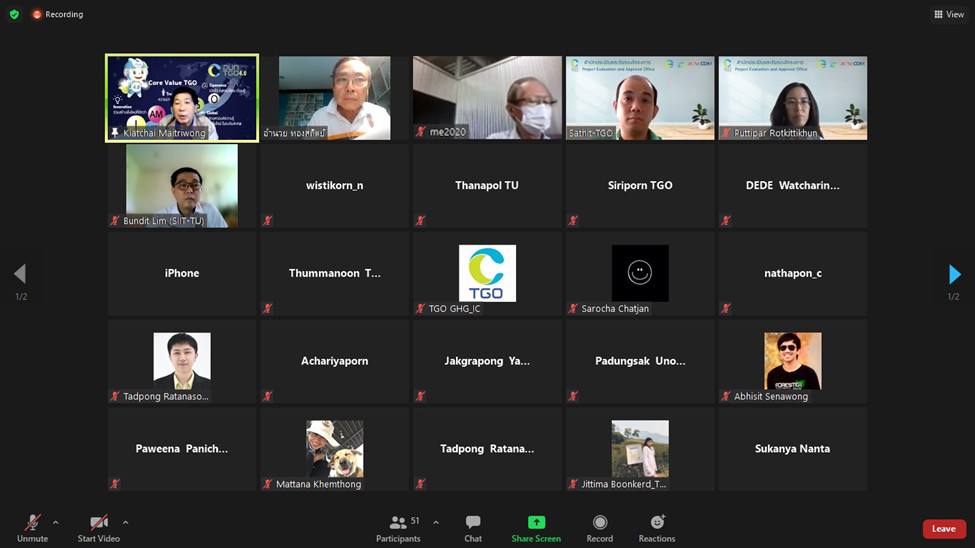Select Kiatchai Maitriwong's video tile
Screen dimensions: 975x548
182,98
